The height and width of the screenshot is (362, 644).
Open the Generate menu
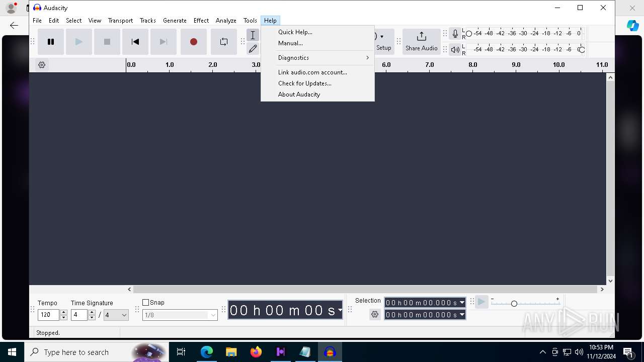click(x=175, y=21)
